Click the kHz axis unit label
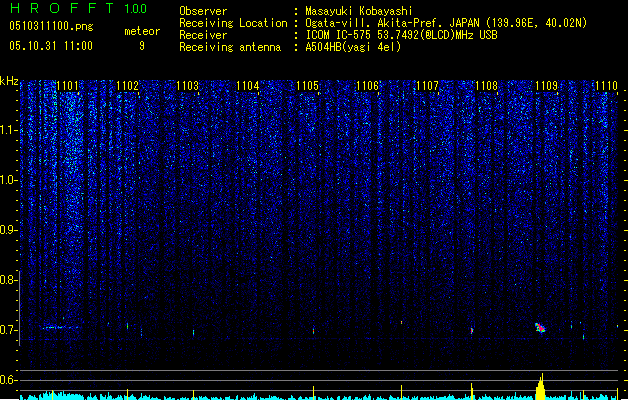The height and width of the screenshot is (400, 629). pos(9,81)
